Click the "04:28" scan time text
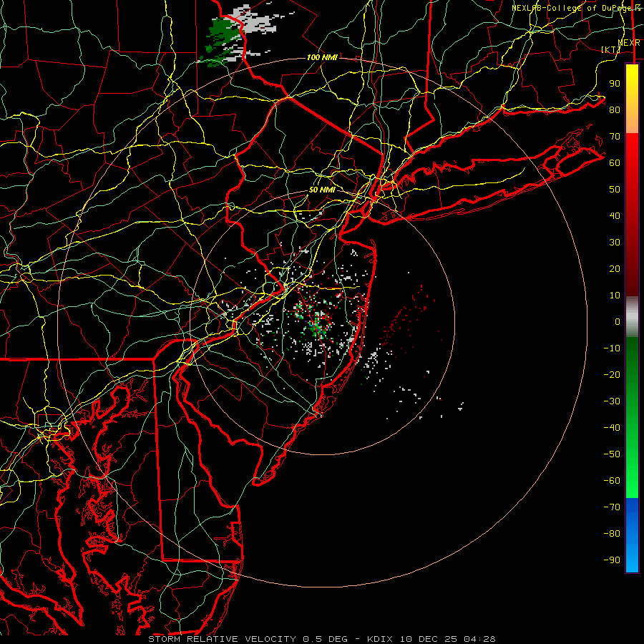 (x=479, y=639)
